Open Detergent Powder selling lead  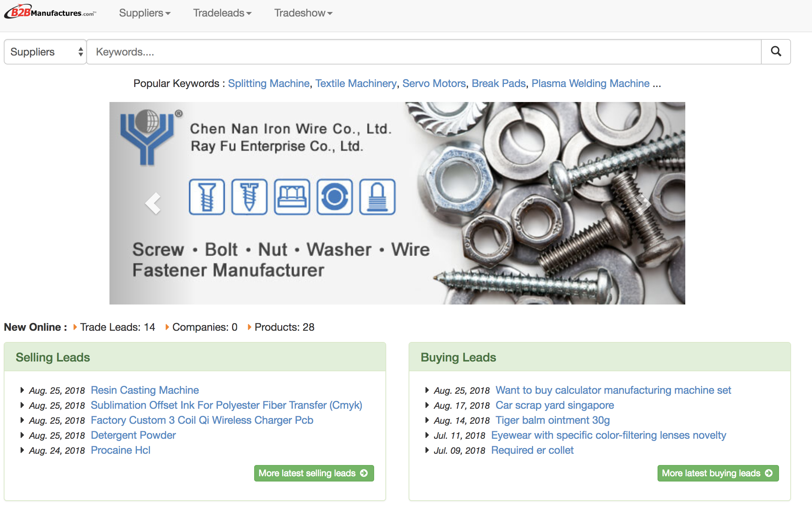[x=133, y=435]
